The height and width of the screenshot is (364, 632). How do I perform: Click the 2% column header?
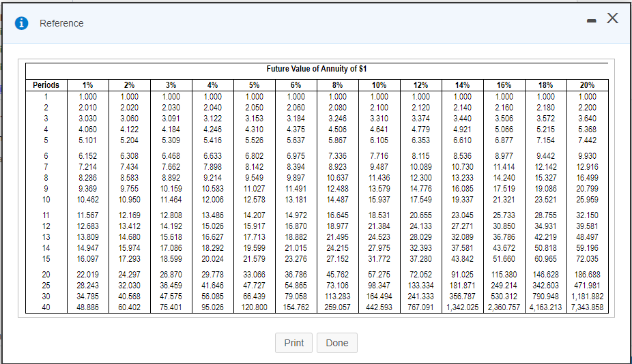[x=129, y=85]
